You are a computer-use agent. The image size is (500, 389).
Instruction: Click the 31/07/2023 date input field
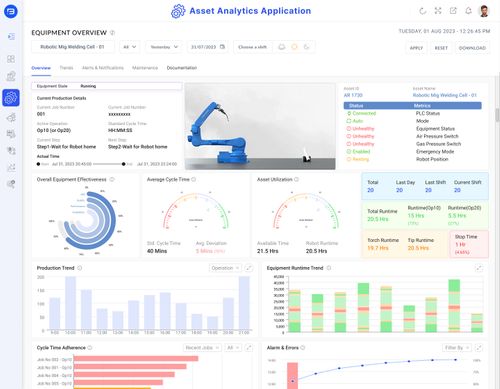(x=208, y=47)
